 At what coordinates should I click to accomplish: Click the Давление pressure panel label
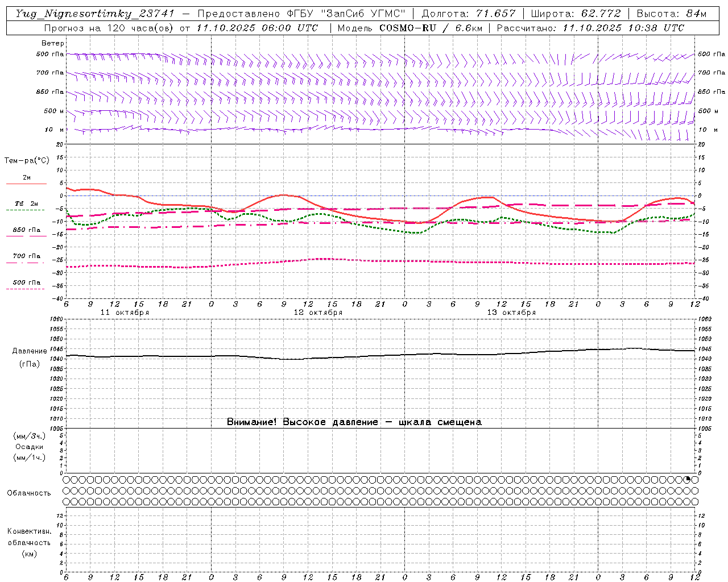coord(30,351)
